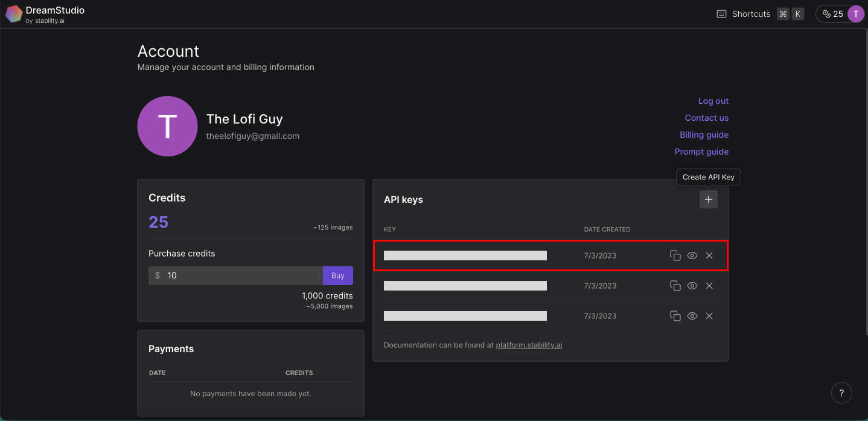Viewport: 868px width, 421px height.
Task: Delete the first API key
Action: tap(709, 255)
